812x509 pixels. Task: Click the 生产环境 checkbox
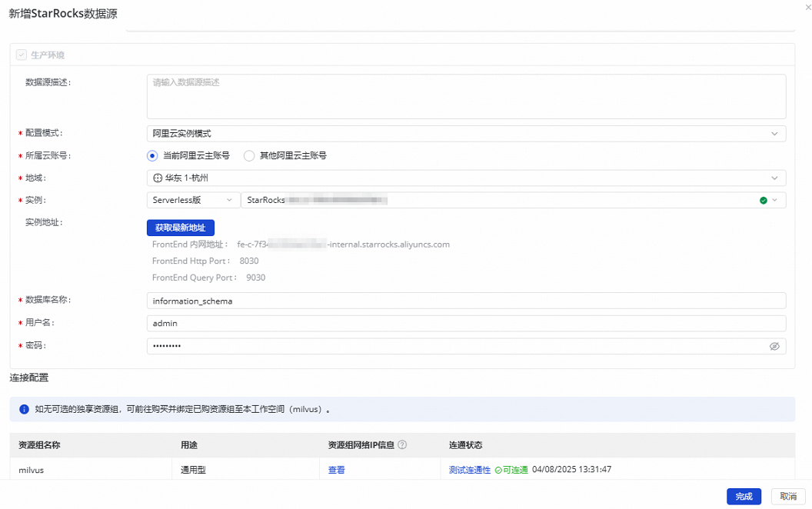point(21,55)
